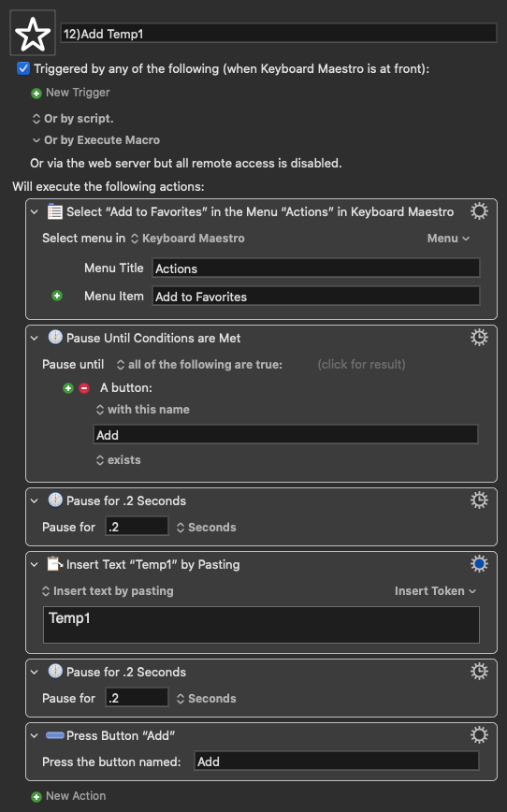Open the "with this name" popup
507x812 pixels.
point(143,410)
